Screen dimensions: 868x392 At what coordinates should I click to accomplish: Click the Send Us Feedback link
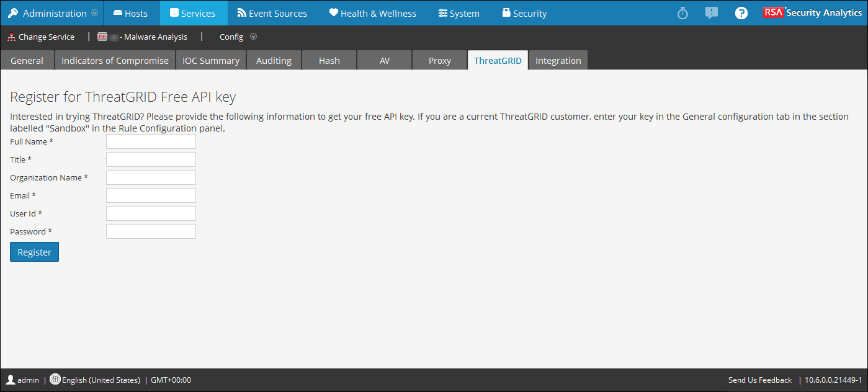pos(760,380)
